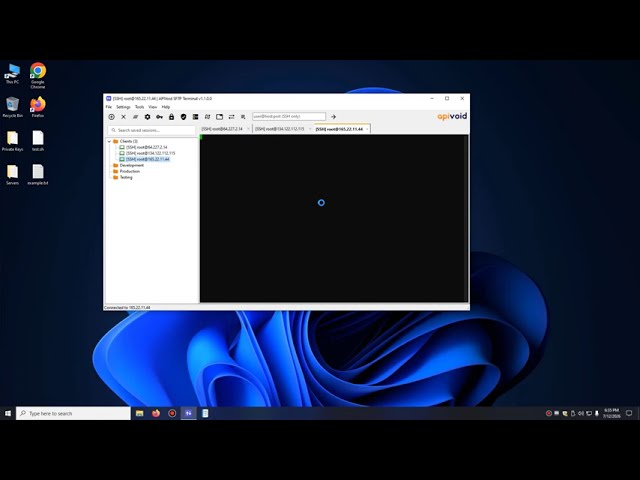This screenshot has height=480, width=640.
Task: Select the Private Keys desktop folder
Action: (12, 141)
